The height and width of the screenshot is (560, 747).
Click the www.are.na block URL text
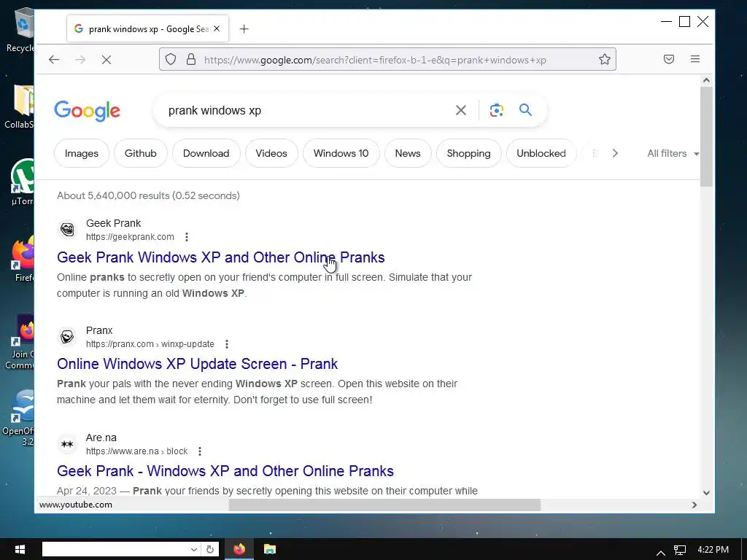pyautogui.click(x=136, y=451)
